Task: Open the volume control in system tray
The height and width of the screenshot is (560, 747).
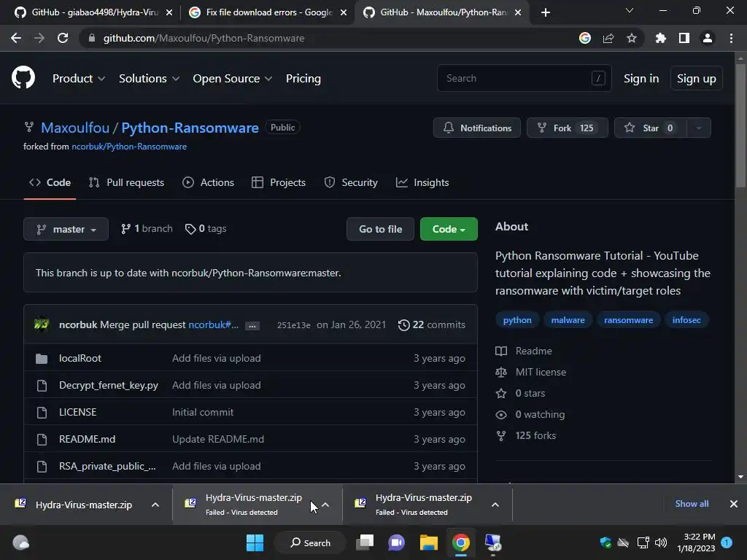Action: tap(661, 542)
